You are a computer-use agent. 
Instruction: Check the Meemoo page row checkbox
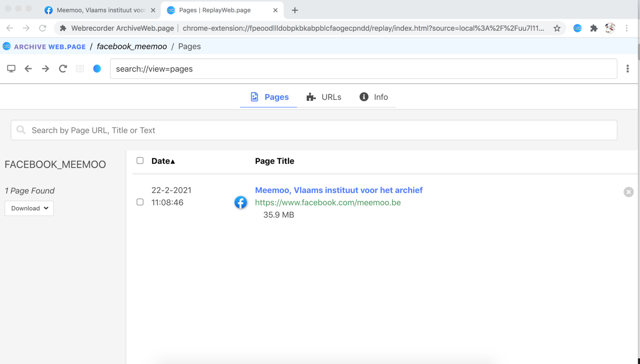pyautogui.click(x=140, y=202)
